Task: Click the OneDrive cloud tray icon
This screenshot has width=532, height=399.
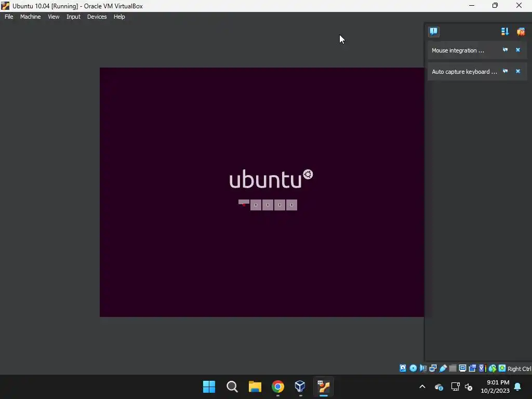Action: pyautogui.click(x=438, y=387)
